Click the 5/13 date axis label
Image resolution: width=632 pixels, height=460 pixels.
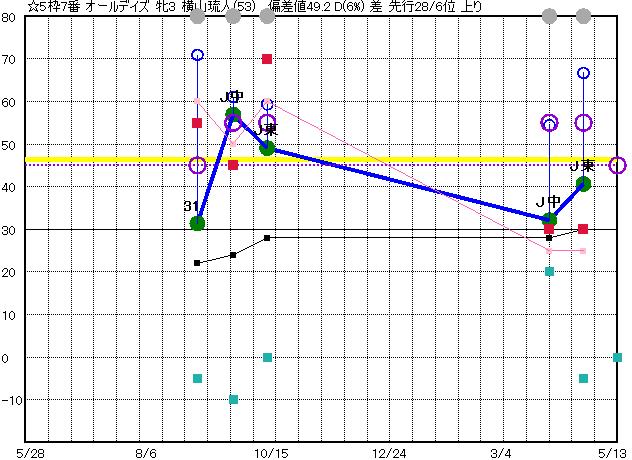click(613, 452)
